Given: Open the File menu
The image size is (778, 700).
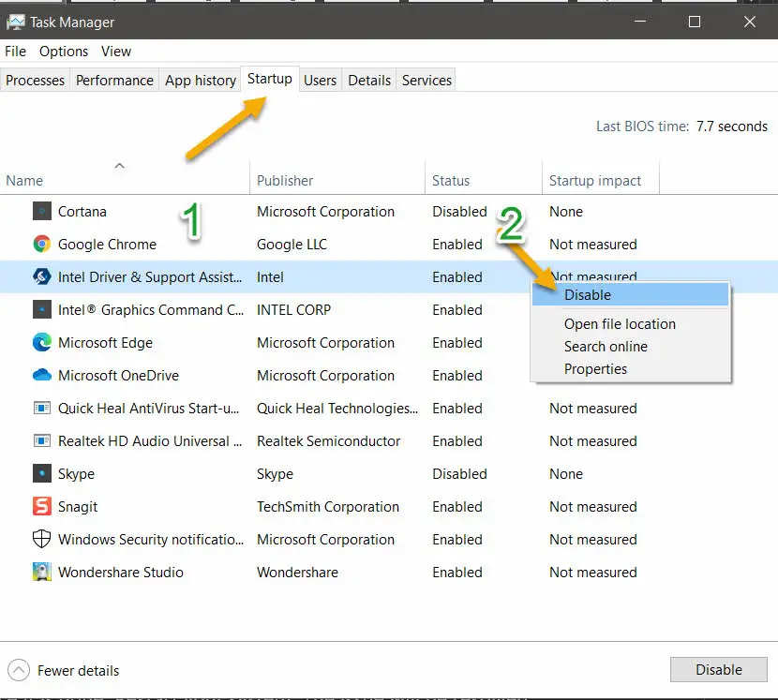Looking at the screenshot, I should (x=15, y=52).
